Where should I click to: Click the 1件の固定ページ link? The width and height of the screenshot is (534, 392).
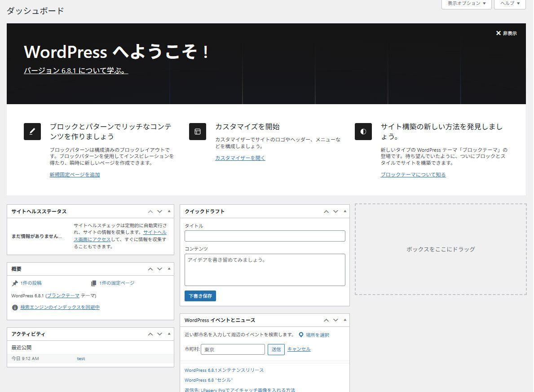tap(117, 283)
